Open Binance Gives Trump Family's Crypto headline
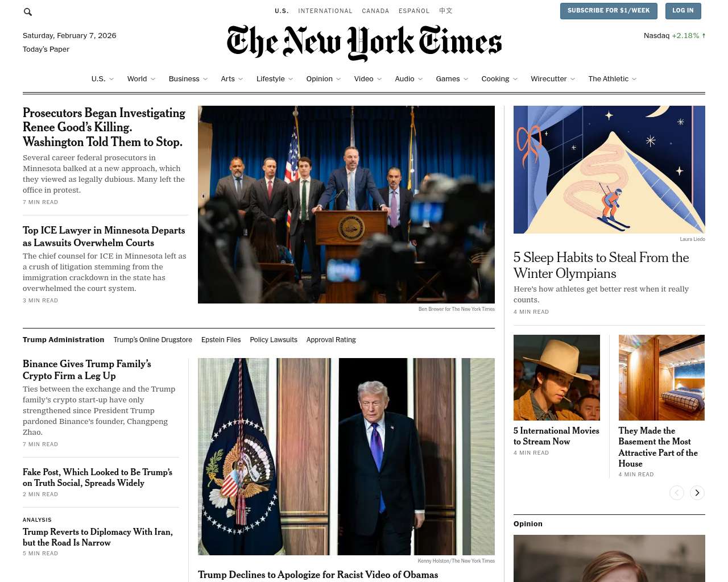Screen dimensions: 728x582 coord(87,369)
